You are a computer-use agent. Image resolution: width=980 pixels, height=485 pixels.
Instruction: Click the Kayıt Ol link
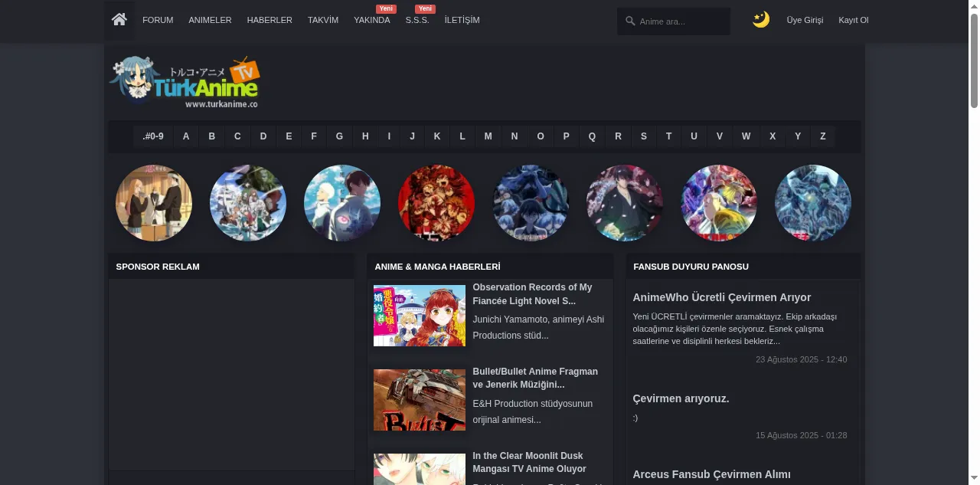[854, 20]
